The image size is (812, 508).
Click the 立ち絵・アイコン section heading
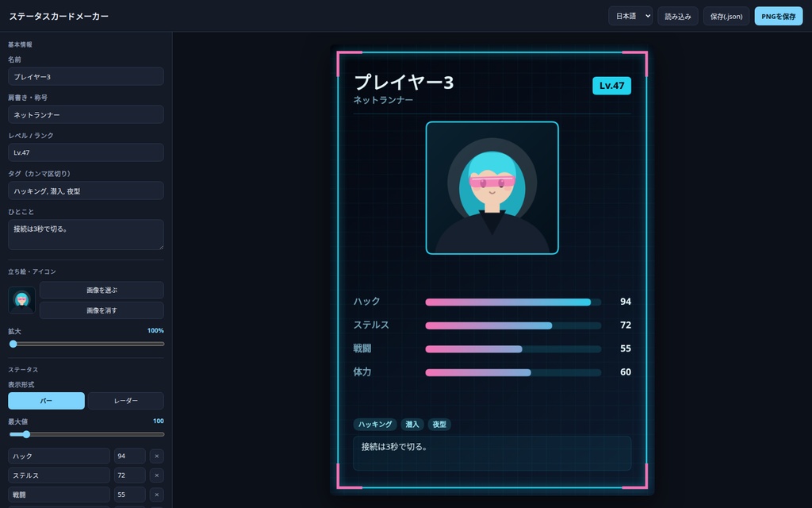pyautogui.click(x=32, y=271)
